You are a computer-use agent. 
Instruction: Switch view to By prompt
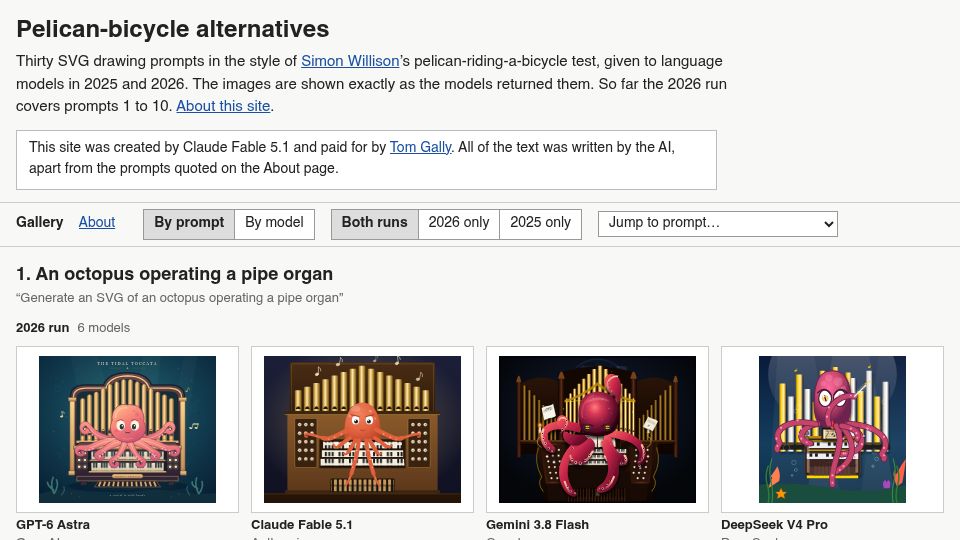(189, 222)
